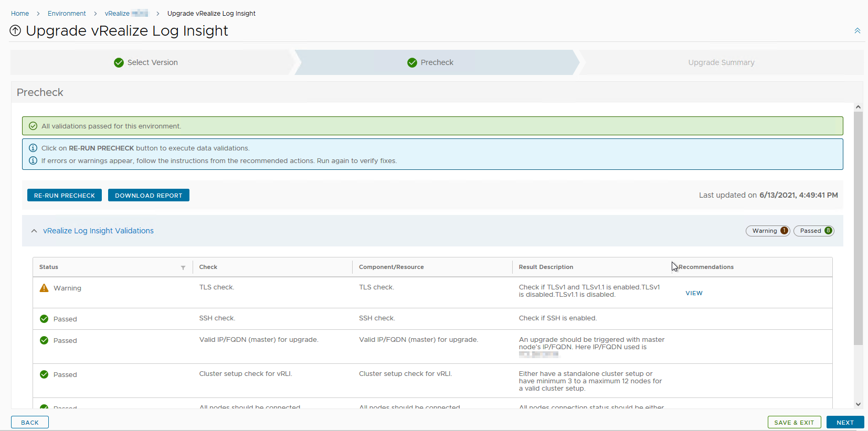Click TLSv1 and TLSv1.1 result description
The height and width of the screenshot is (431, 868).
pos(589,291)
